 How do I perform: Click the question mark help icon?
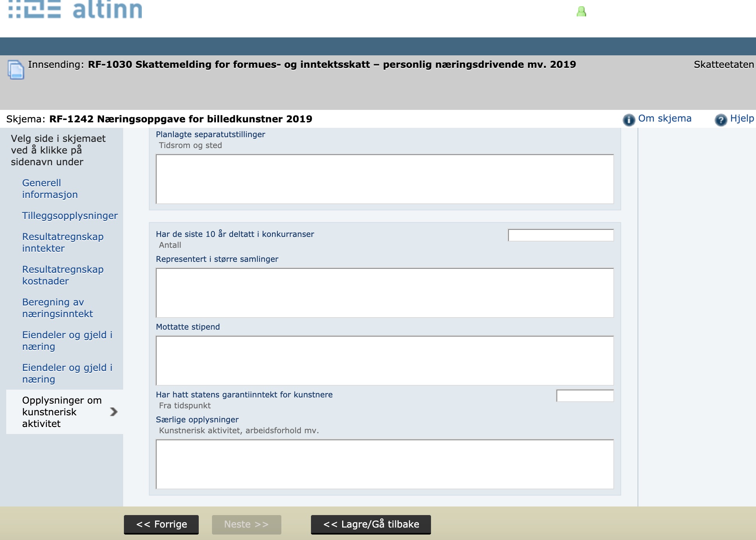pyautogui.click(x=721, y=120)
